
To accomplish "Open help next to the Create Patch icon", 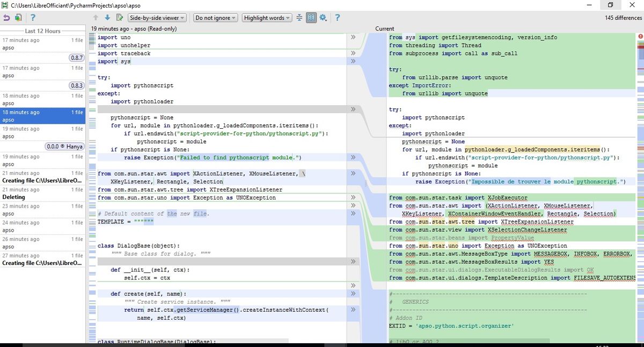I will coord(33,18).
